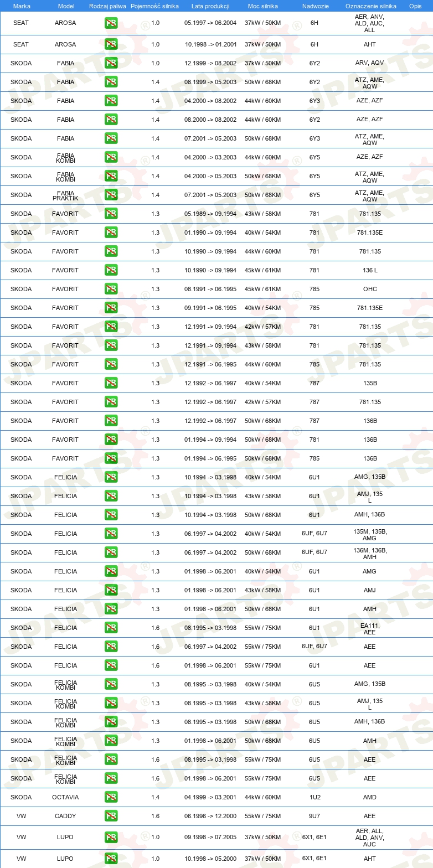The width and height of the screenshot is (433, 868).
Task: Click fuel icon in FABIA 08.2000 -> 08.2002 row
Action: [111, 119]
